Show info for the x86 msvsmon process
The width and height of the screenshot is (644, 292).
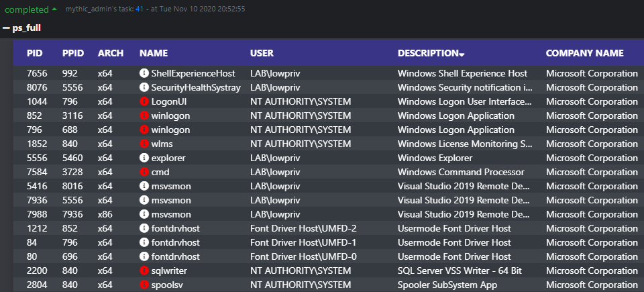144,214
